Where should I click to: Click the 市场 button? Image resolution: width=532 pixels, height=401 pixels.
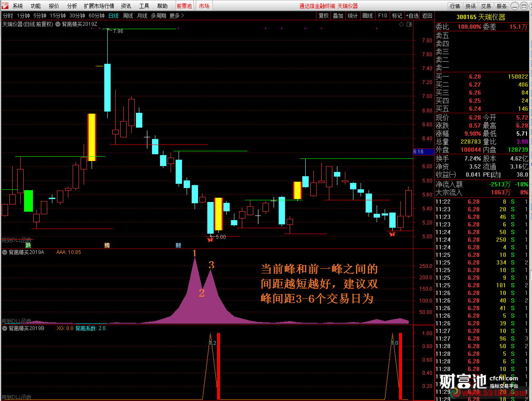204,6
